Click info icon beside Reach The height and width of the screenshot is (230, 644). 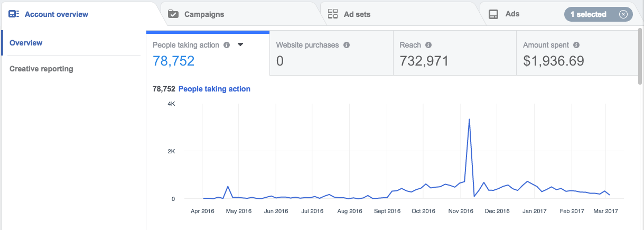pos(428,45)
